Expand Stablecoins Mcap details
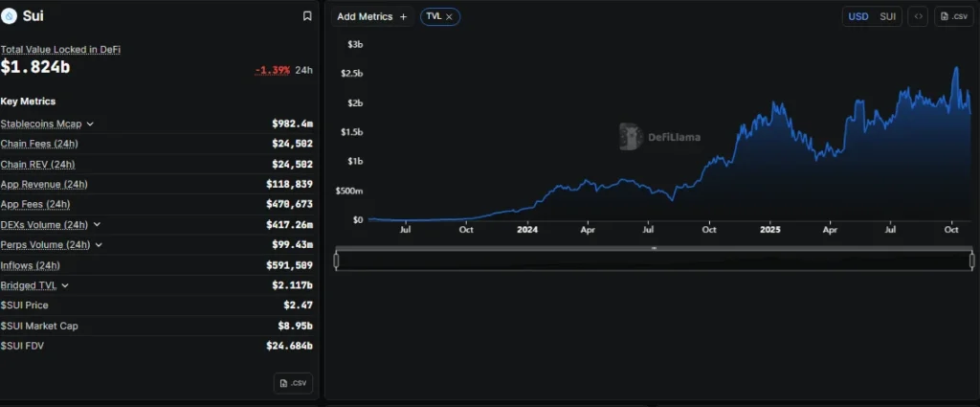Image resolution: width=980 pixels, height=407 pixels. tap(90, 124)
